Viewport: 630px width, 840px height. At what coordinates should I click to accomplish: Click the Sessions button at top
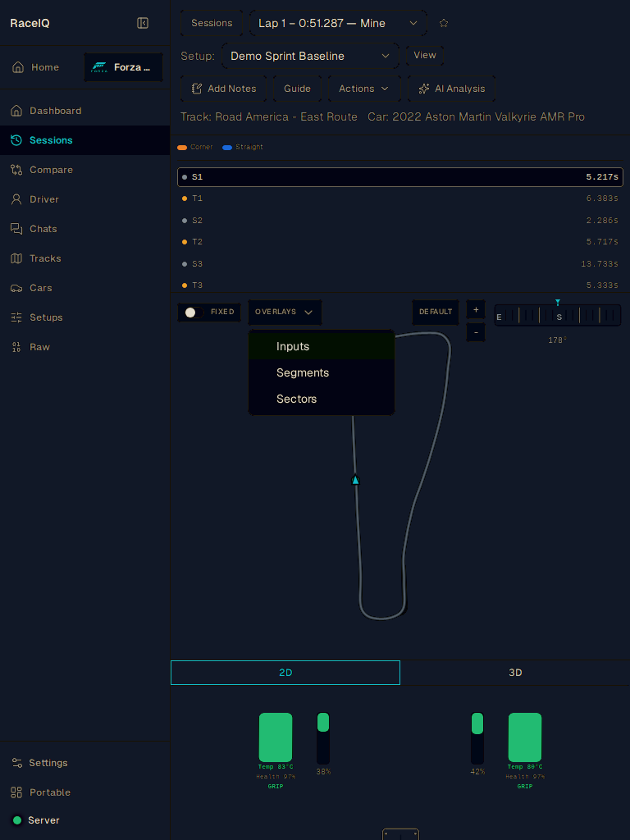coord(212,23)
